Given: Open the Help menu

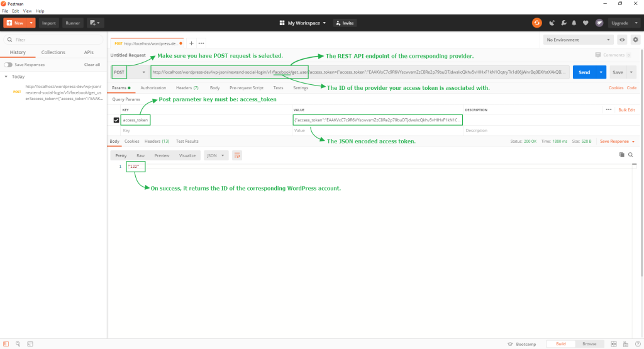Looking at the screenshot, I should [40, 11].
